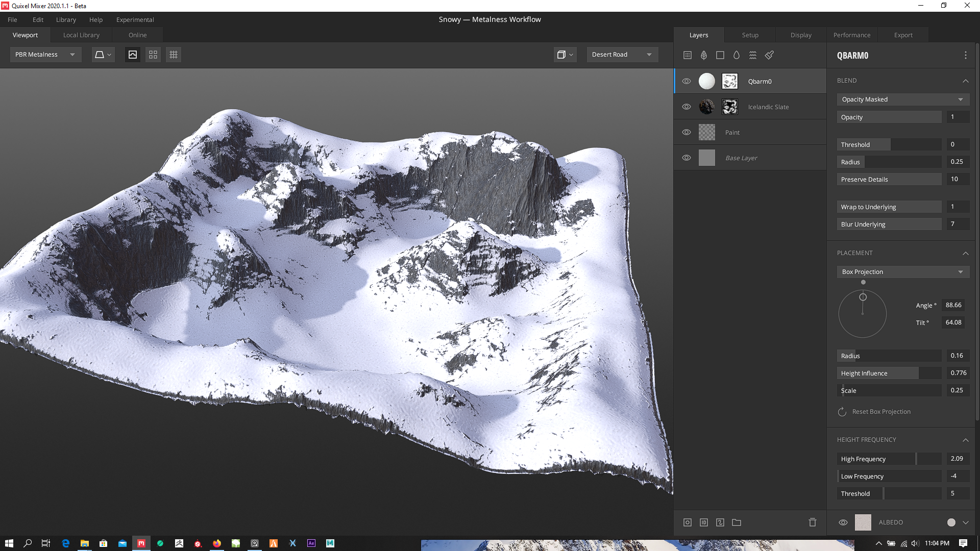
Task: Add a surface layer using the grid icon
Action: click(688, 55)
